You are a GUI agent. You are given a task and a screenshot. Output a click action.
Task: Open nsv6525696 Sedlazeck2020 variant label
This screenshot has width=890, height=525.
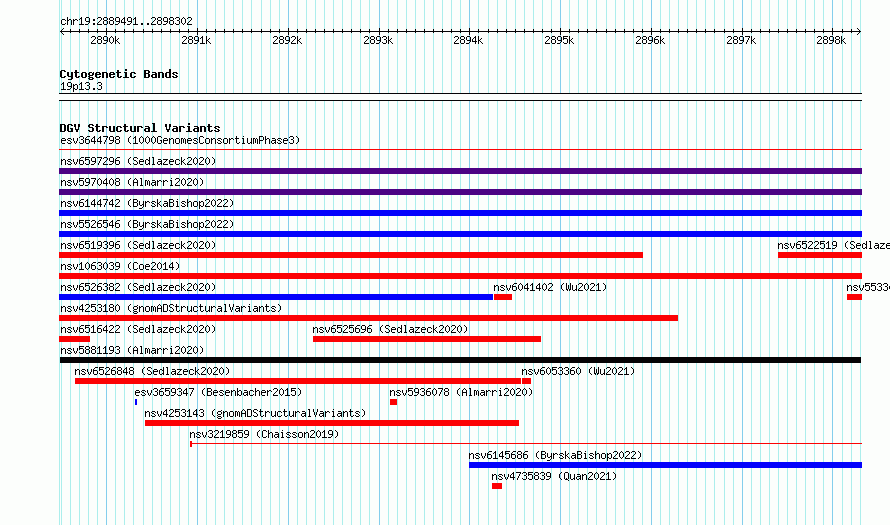[x=390, y=329]
